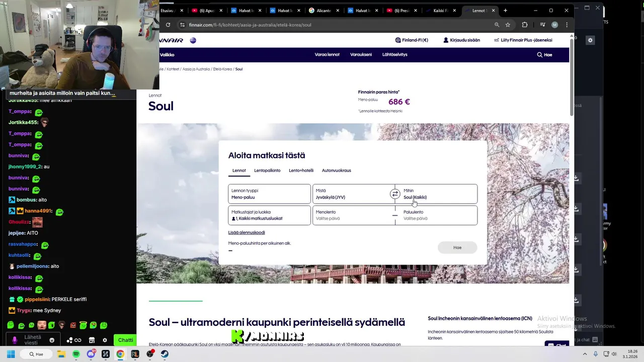
Task: Click Lisää alennuskoodi link
Action: pyautogui.click(x=247, y=232)
